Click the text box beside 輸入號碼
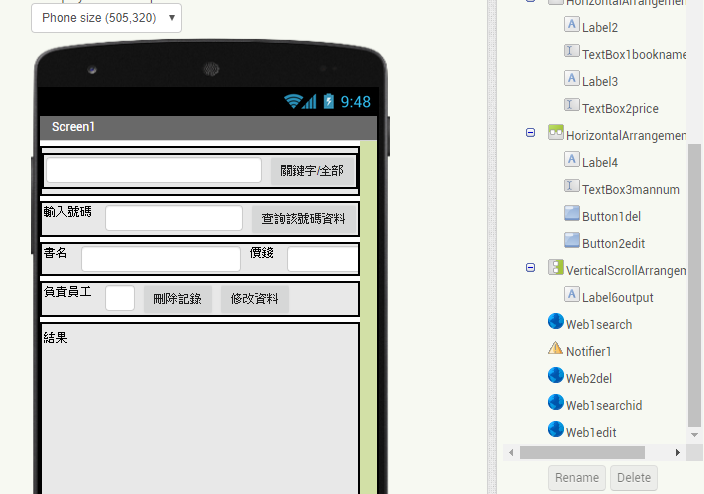Image resolution: width=704 pixels, height=494 pixels. pyautogui.click(x=174, y=218)
